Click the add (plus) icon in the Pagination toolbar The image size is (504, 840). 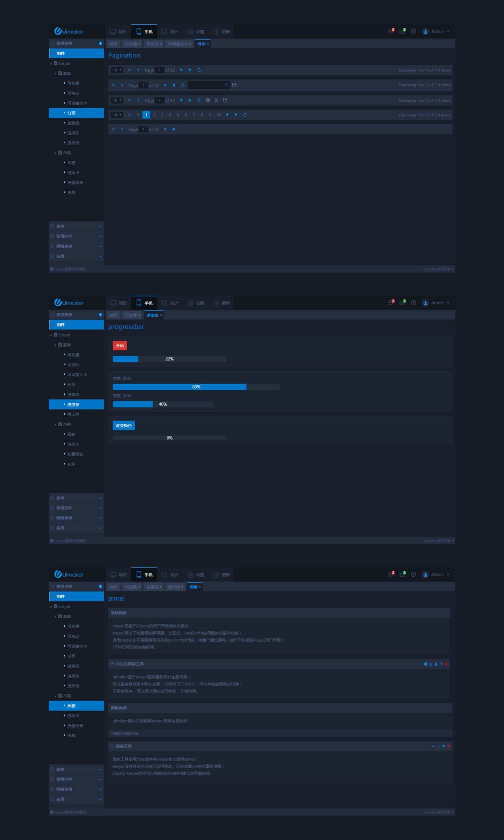click(x=208, y=100)
